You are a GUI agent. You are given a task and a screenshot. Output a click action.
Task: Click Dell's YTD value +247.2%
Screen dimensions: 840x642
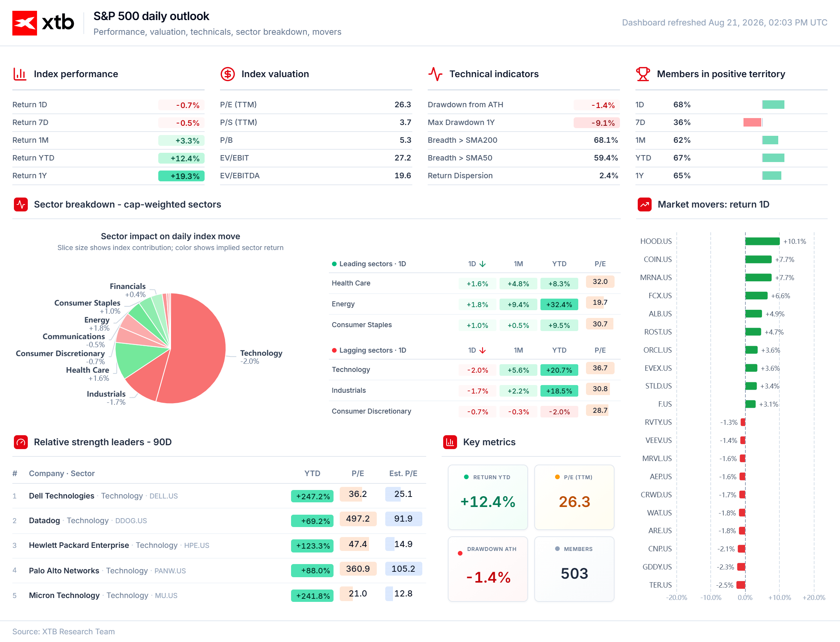click(312, 496)
